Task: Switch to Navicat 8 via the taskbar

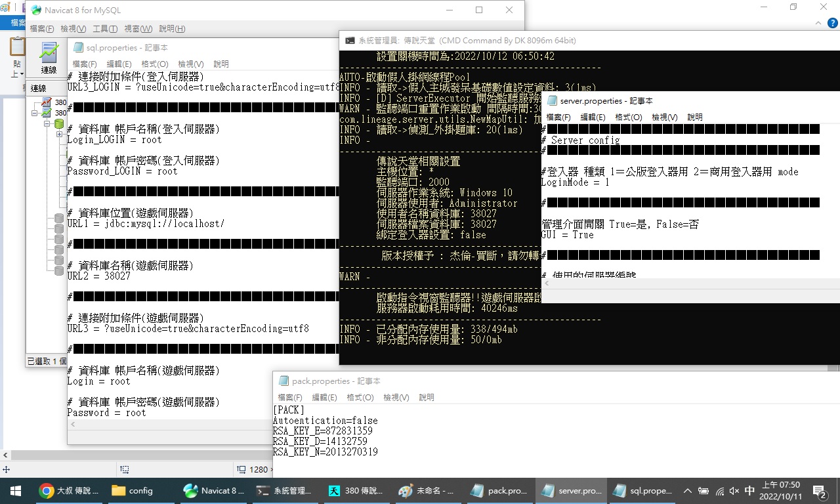Action: click(214, 490)
